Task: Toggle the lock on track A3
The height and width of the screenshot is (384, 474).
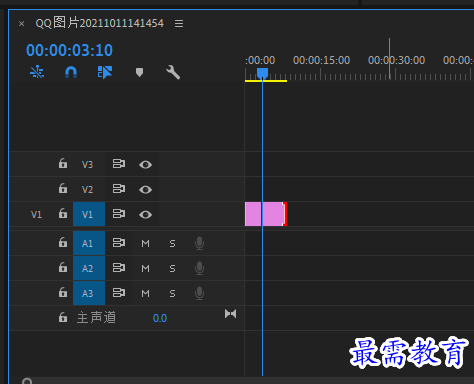Action: (63, 292)
